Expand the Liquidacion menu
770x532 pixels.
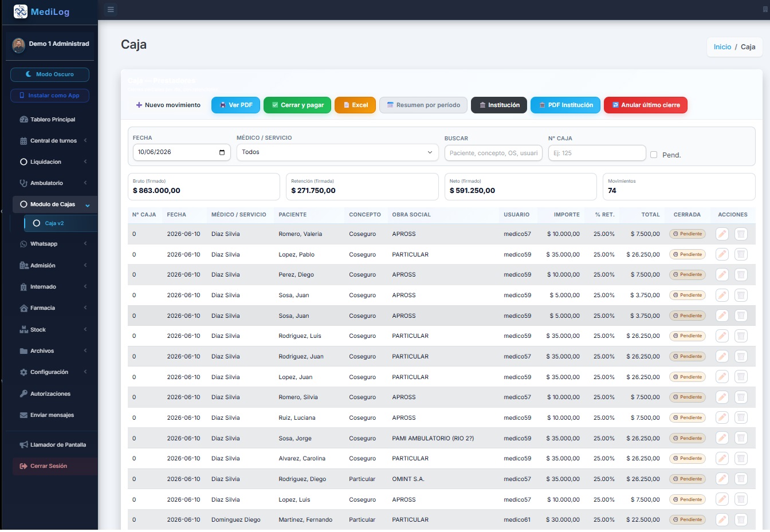54,162
